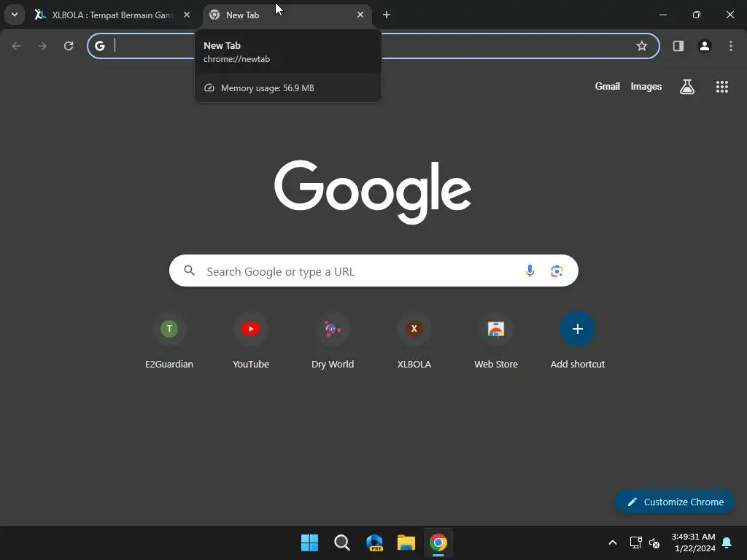Open the tab search dropdown arrow
The width and height of the screenshot is (747, 560).
pos(15,15)
